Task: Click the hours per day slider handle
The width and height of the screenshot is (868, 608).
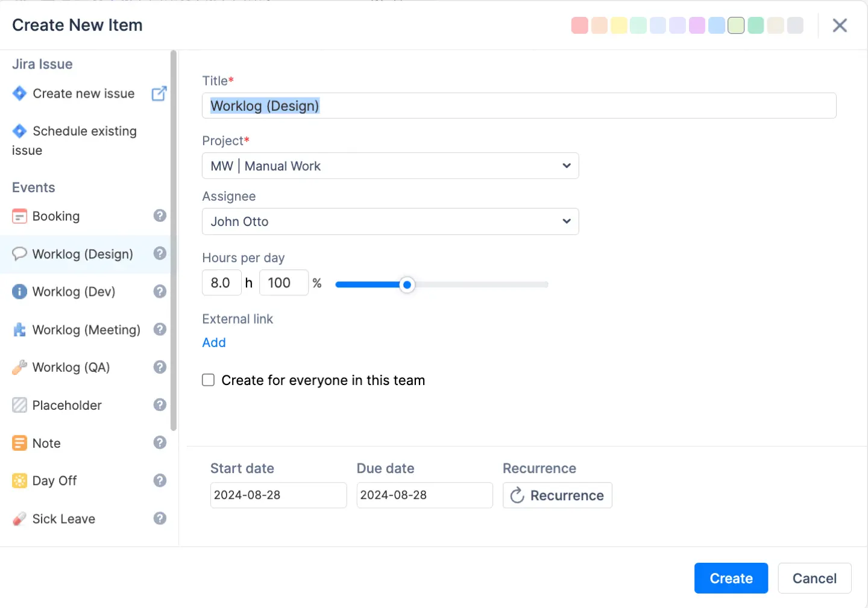Action: click(407, 284)
